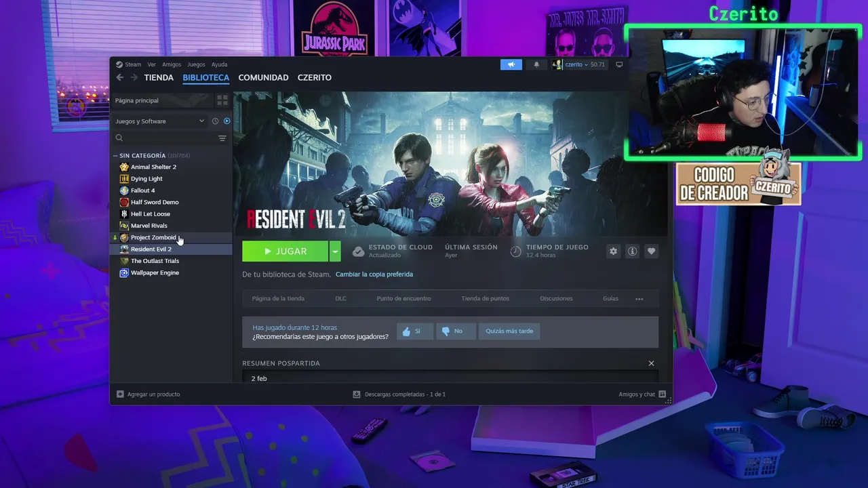This screenshot has height=488, width=868.
Task: Open the DLC link
Action: point(340,298)
